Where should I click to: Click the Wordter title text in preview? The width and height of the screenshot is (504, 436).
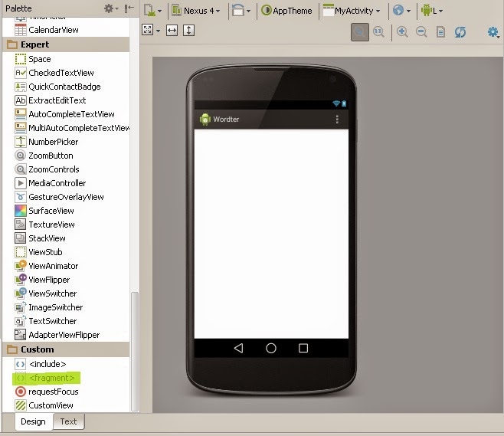pyautogui.click(x=226, y=120)
